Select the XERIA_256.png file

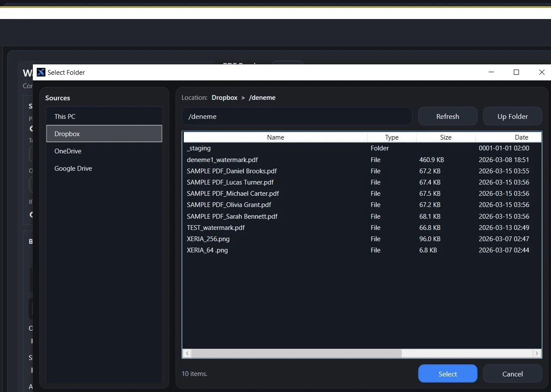click(x=208, y=239)
